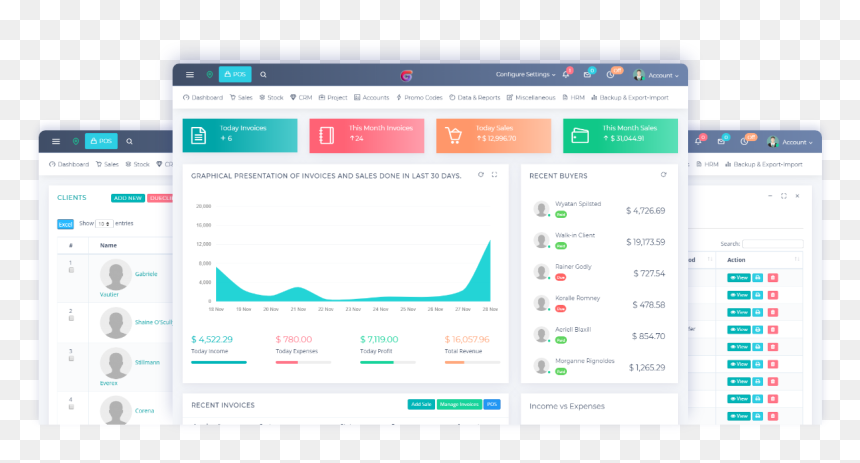Print the first row in the Action column
Image resolution: width=860 pixels, height=463 pixels.
[x=757, y=278]
